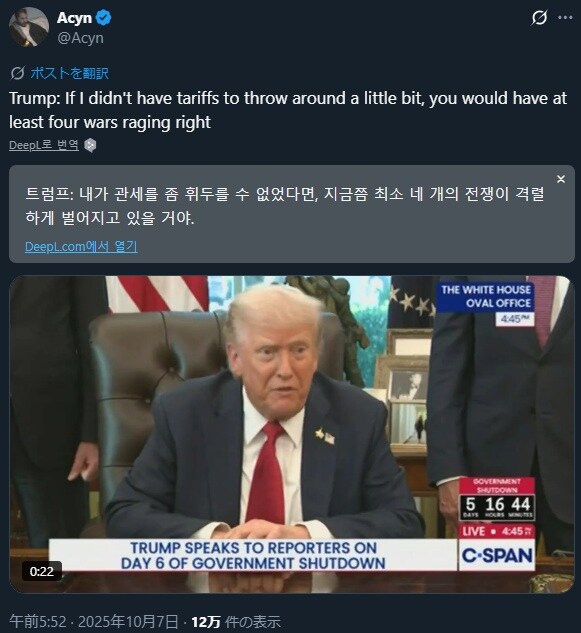Click the government shutdown countdown timer overlay
The width and height of the screenshot is (581, 633).
(497, 499)
